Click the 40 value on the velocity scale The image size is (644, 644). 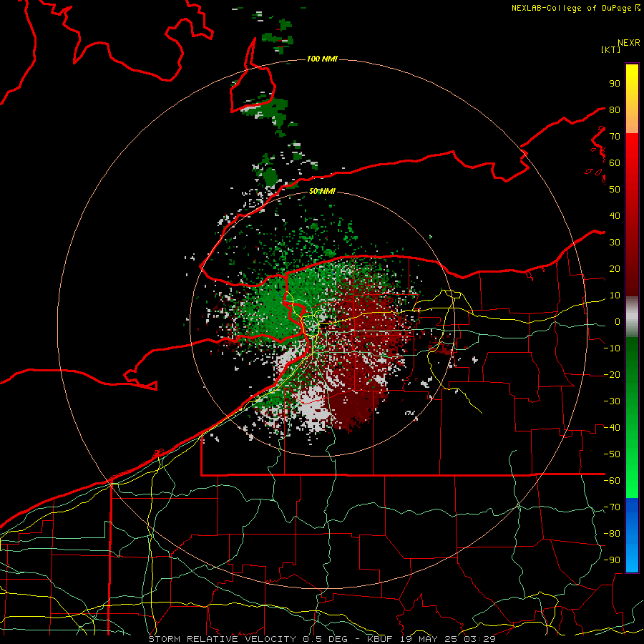(615, 216)
